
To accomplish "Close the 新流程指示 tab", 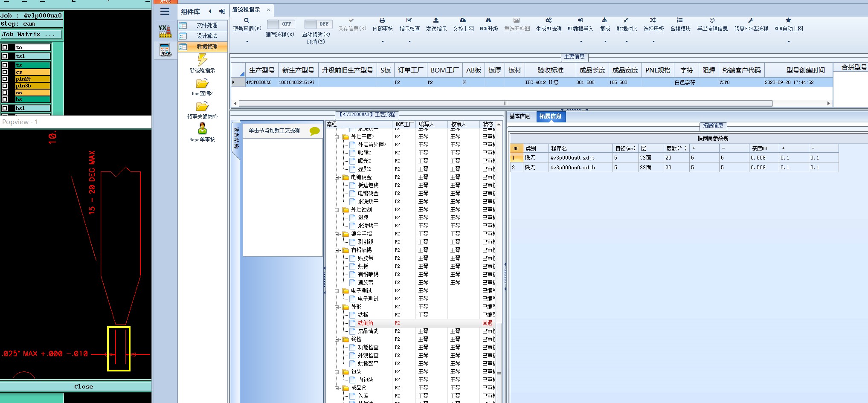I will tap(268, 10).
